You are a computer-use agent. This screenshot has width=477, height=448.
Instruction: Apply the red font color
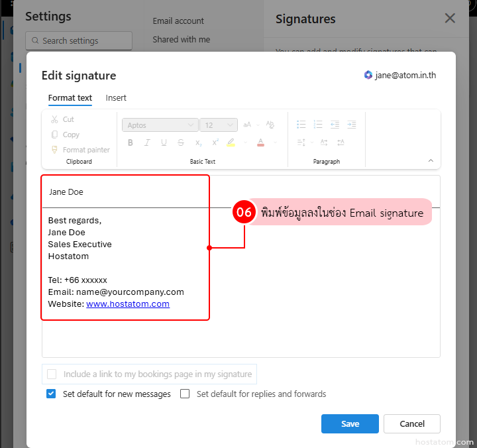(261, 142)
